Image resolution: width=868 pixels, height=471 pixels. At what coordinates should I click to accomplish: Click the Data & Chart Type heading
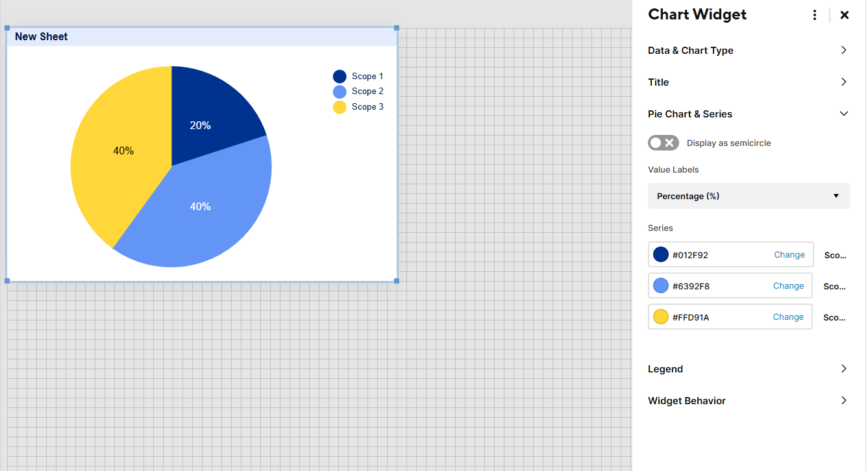pos(691,51)
